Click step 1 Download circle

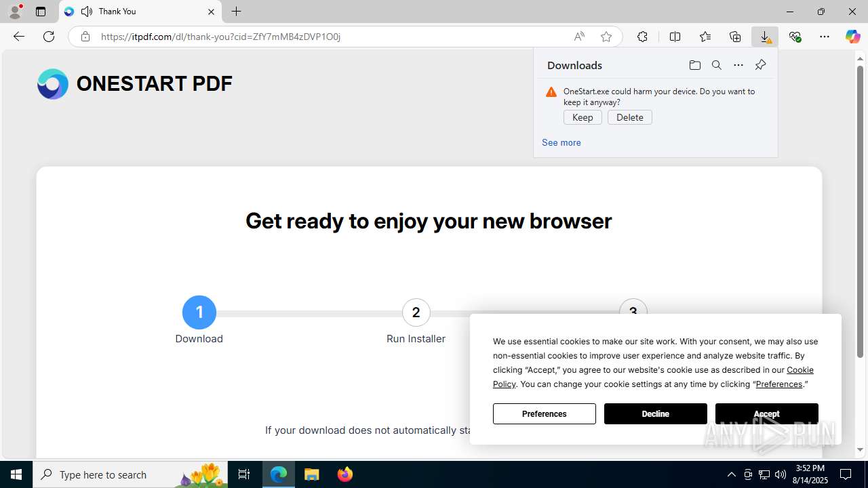tap(199, 312)
